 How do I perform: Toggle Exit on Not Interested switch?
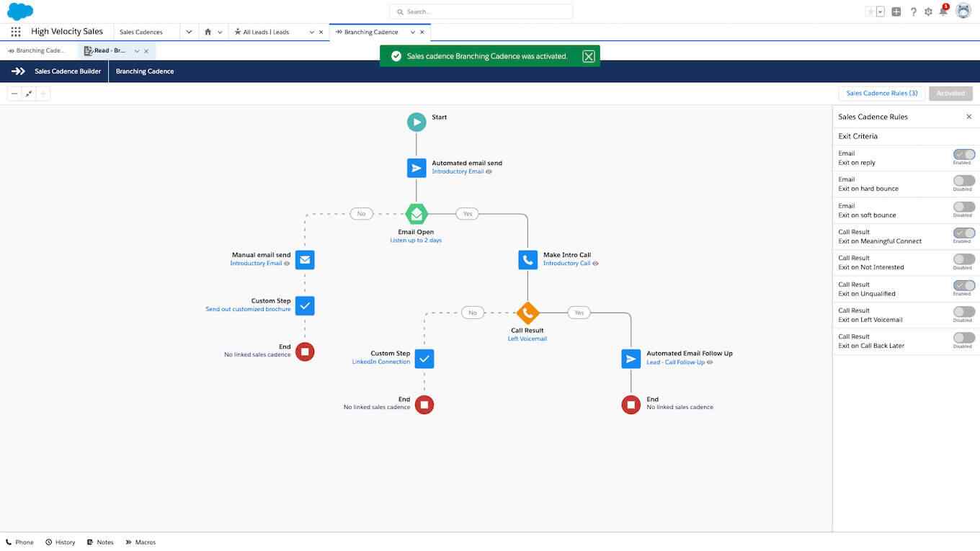point(964,259)
